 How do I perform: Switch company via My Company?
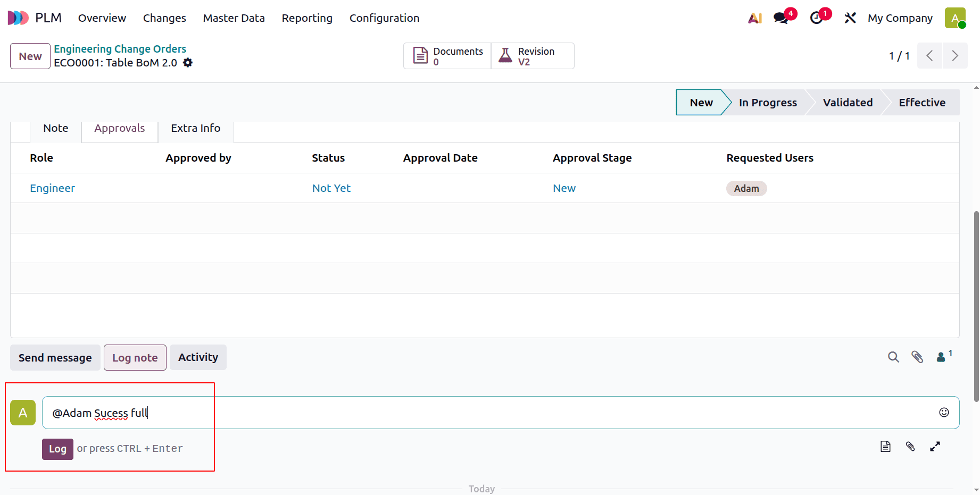click(900, 18)
